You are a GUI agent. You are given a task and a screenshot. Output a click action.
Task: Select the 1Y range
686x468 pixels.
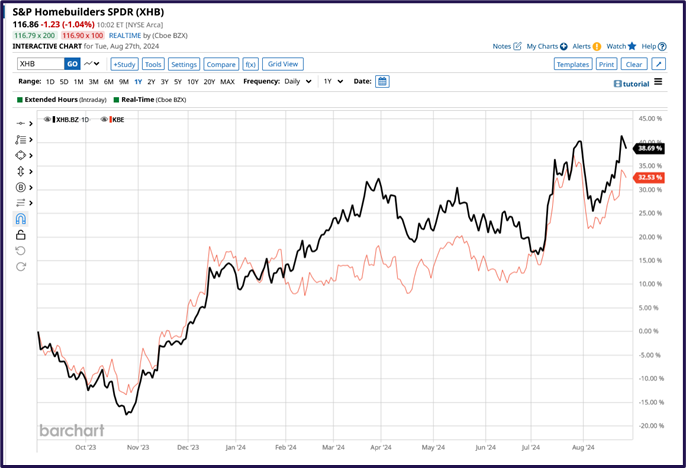[138, 82]
